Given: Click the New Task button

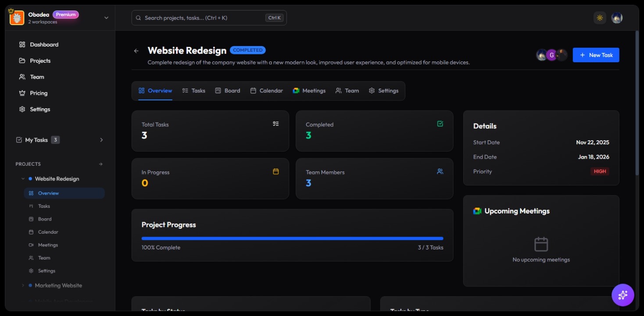Looking at the screenshot, I should 595,55.
